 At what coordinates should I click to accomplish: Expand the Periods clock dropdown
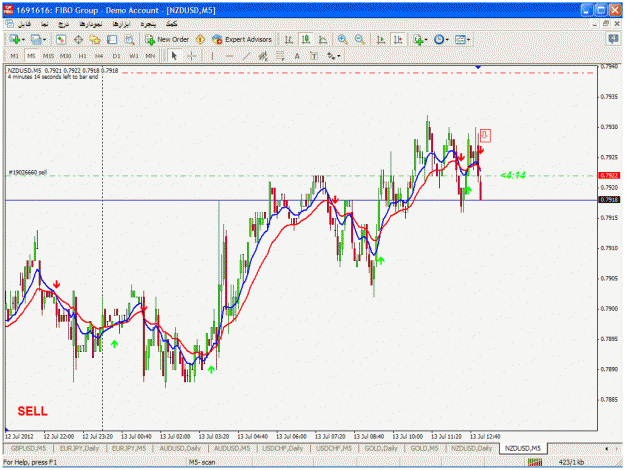click(447, 40)
